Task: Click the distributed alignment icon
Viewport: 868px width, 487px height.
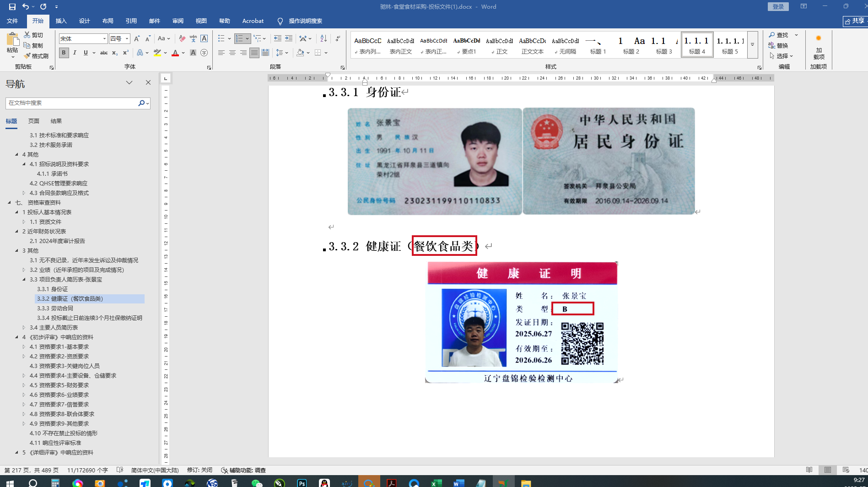Action: coord(265,53)
